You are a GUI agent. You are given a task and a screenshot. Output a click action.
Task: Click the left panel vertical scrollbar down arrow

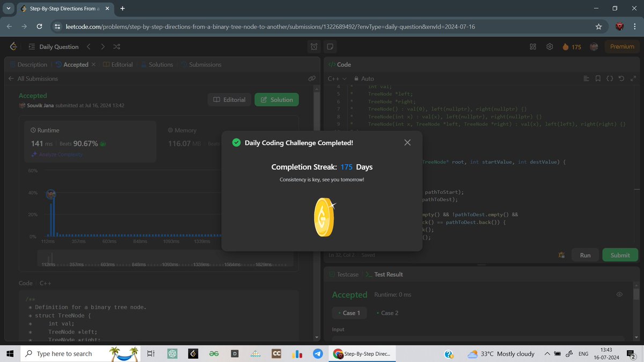(318, 337)
